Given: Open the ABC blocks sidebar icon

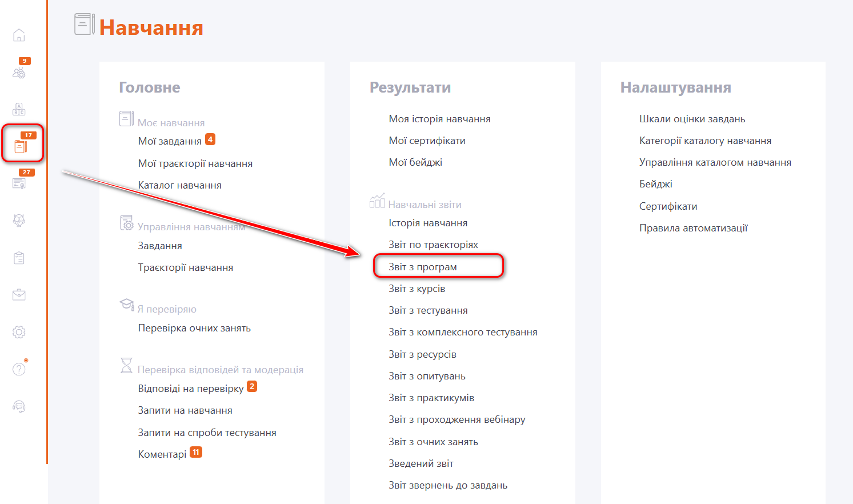Looking at the screenshot, I should 19,109.
